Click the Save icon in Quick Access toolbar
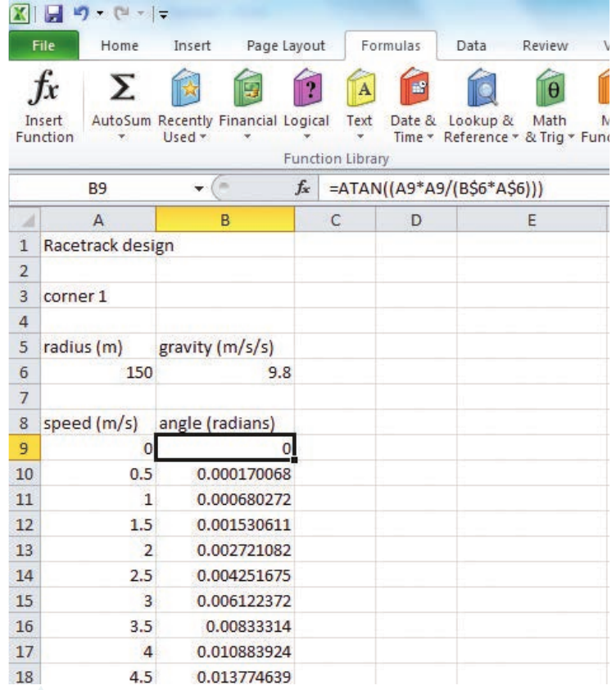The width and height of the screenshot is (616, 690). click(54, 14)
